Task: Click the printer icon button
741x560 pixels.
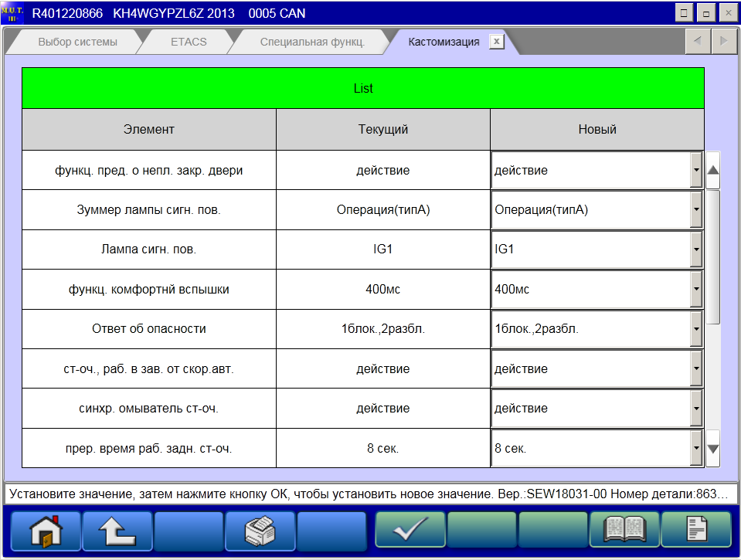Action: (260, 530)
